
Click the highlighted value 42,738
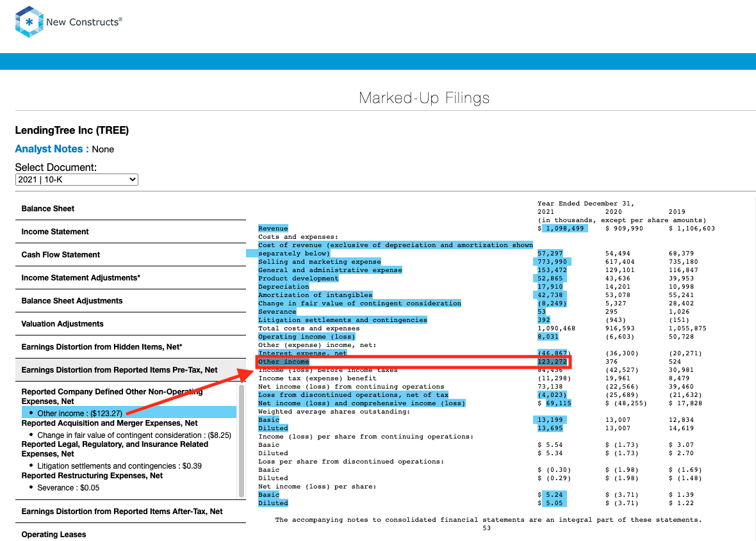point(550,295)
